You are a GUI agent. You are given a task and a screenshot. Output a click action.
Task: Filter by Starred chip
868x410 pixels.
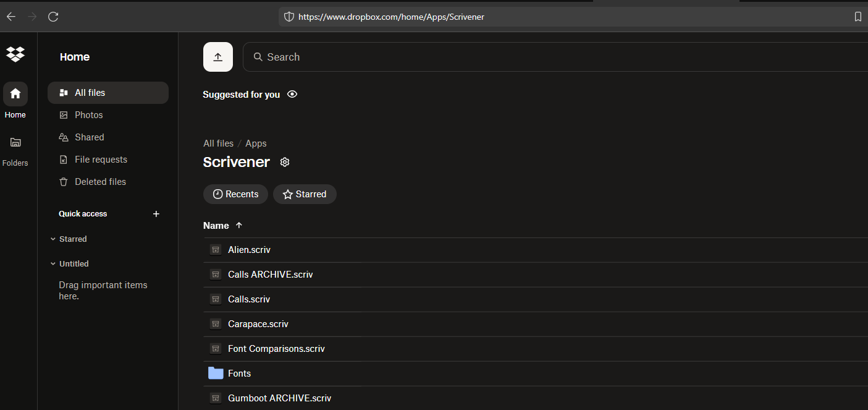(x=305, y=194)
